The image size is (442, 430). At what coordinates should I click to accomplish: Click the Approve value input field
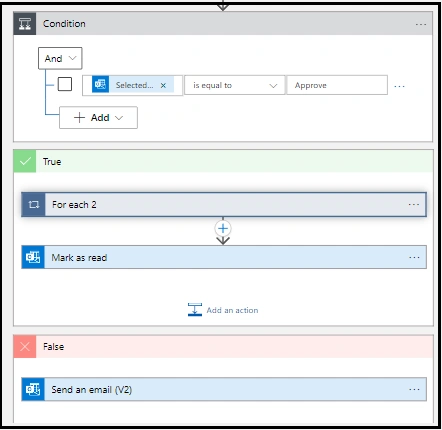(x=337, y=85)
